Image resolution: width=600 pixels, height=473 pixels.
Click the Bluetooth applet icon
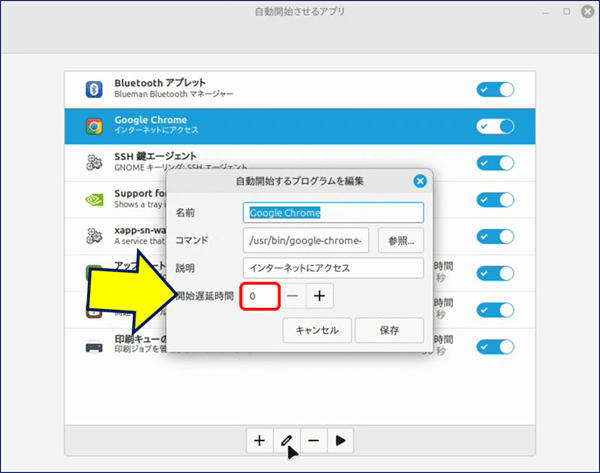click(x=94, y=90)
